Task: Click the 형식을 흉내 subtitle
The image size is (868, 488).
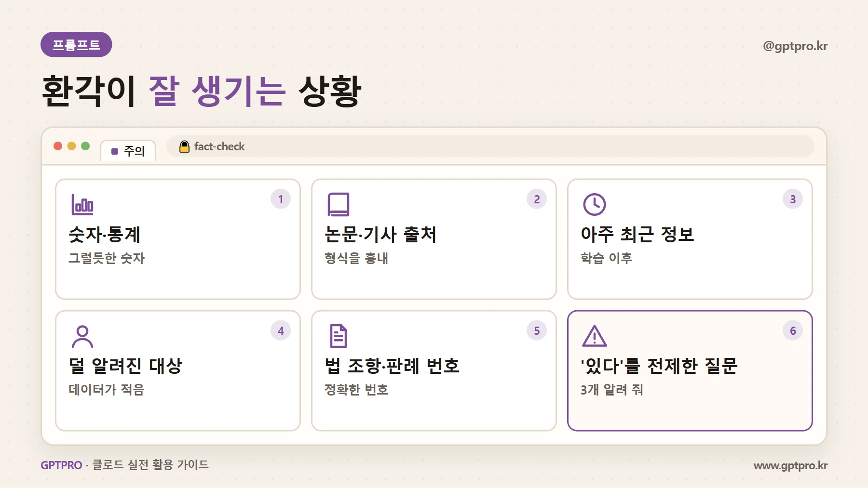Action: pyautogui.click(x=356, y=258)
